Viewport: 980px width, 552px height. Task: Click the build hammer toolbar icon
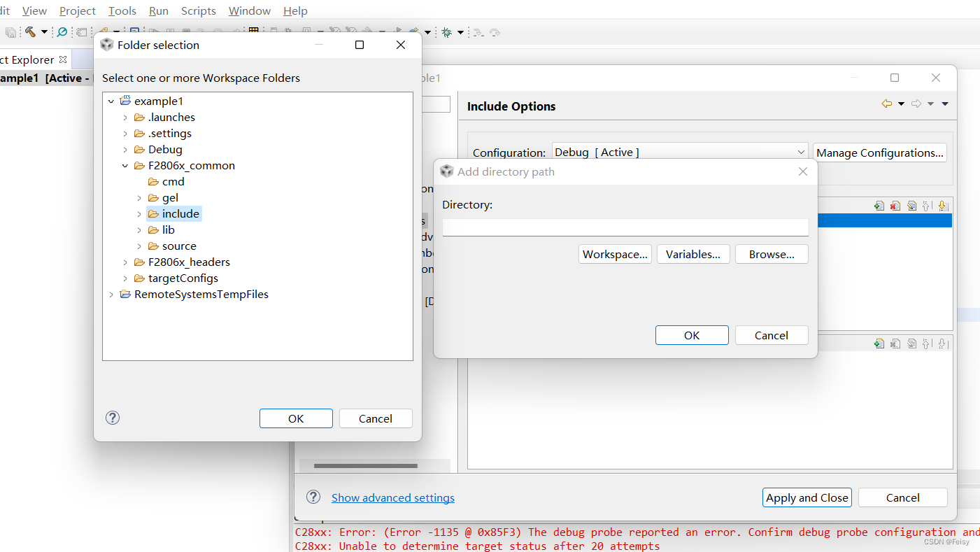[30, 31]
